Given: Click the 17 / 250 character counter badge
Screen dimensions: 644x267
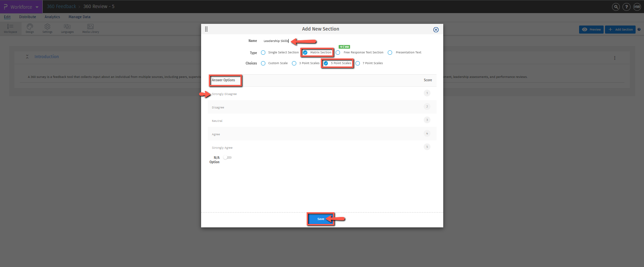Looking at the screenshot, I should (344, 47).
